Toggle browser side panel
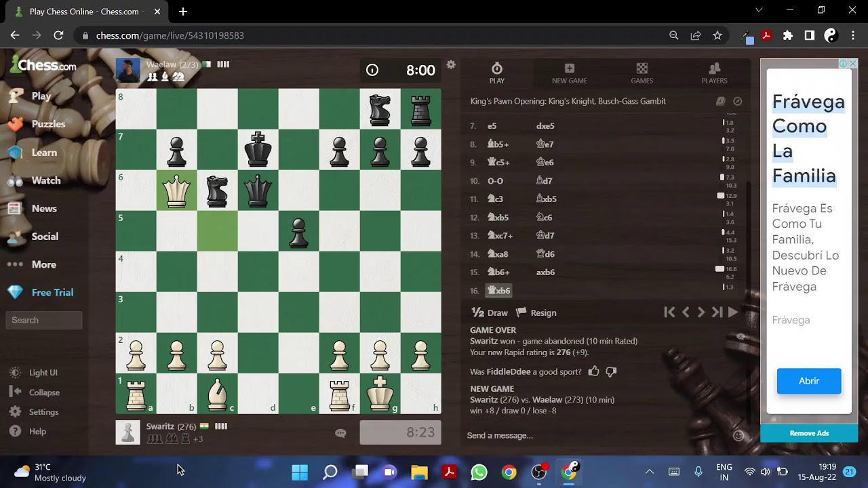The width and height of the screenshot is (868, 488). click(x=809, y=35)
